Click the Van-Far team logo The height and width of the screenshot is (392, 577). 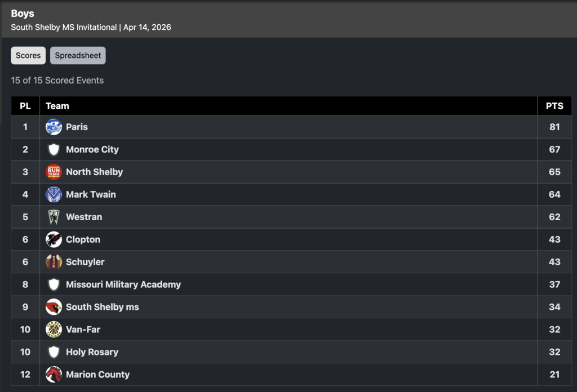pyautogui.click(x=54, y=329)
